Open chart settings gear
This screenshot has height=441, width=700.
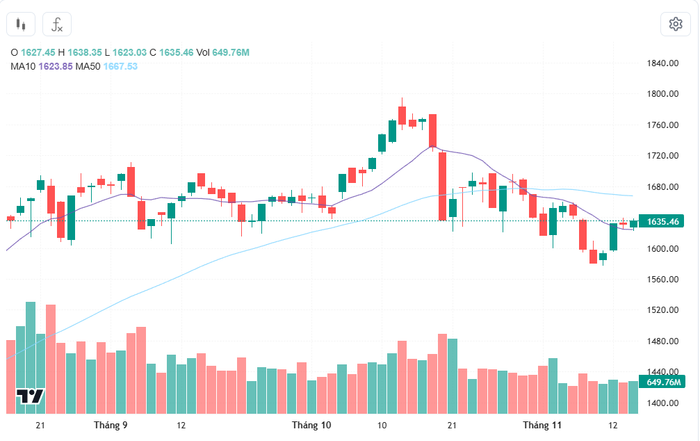[676, 25]
